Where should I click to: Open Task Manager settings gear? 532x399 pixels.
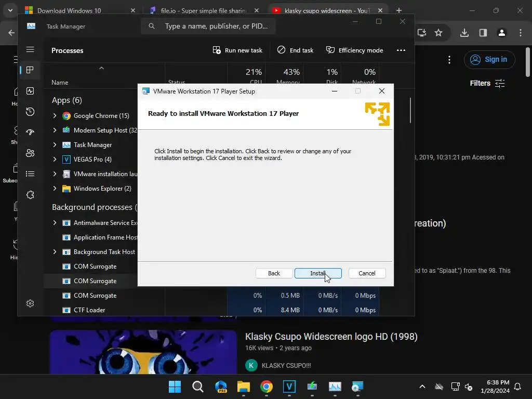pos(30,303)
